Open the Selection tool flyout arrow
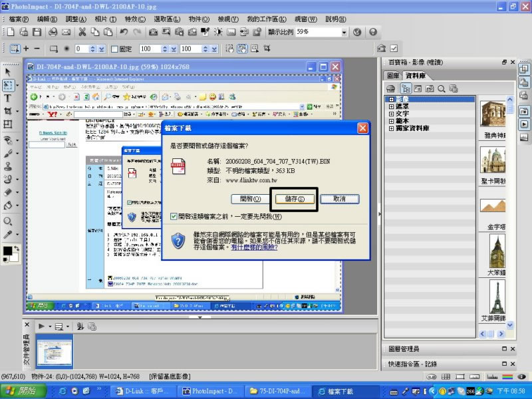Image resolution: width=532 pixels, height=399 pixels. [x=17, y=85]
